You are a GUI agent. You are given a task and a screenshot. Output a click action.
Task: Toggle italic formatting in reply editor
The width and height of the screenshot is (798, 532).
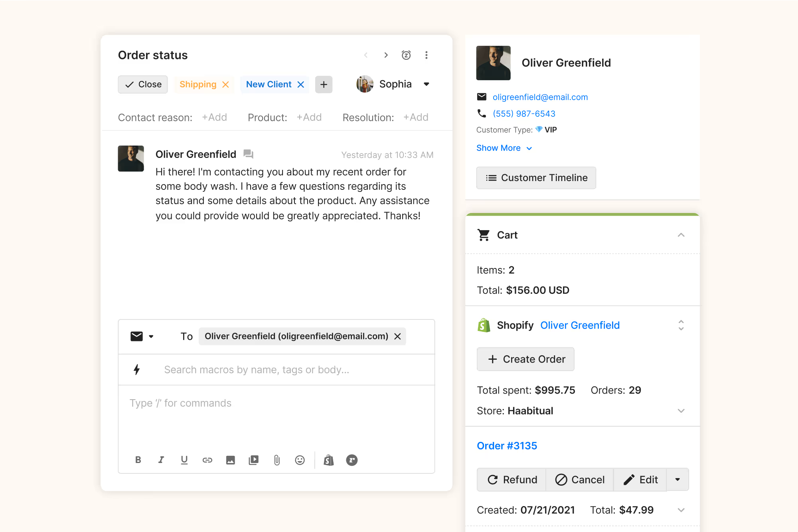pyautogui.click(x=161, y=460)
